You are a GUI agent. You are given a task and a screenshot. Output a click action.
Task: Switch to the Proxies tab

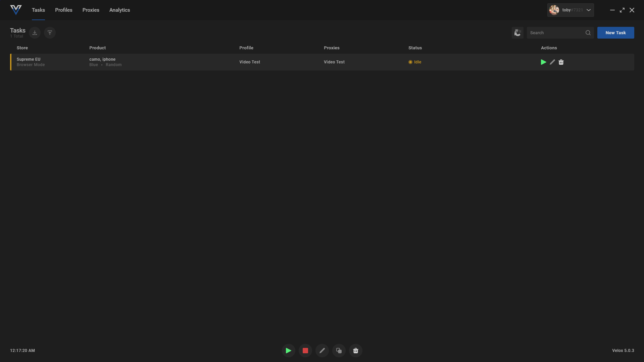[91, 10]
